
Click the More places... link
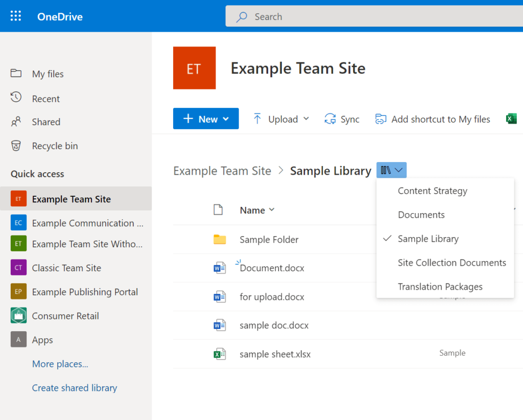tap(60, 364)
